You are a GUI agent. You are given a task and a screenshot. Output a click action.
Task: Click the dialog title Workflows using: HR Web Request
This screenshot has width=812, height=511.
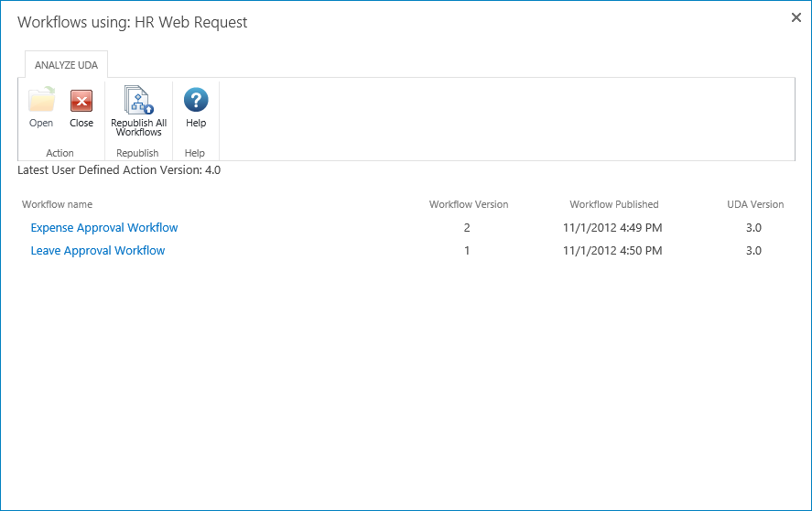click(x=133, y=22)
